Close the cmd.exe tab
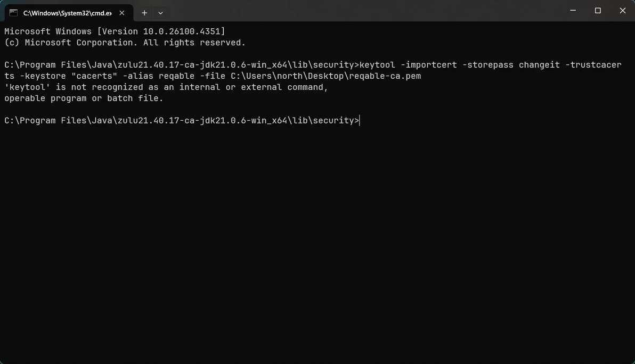The height and width of the screenshot is (364, 635). coord(122,13)
